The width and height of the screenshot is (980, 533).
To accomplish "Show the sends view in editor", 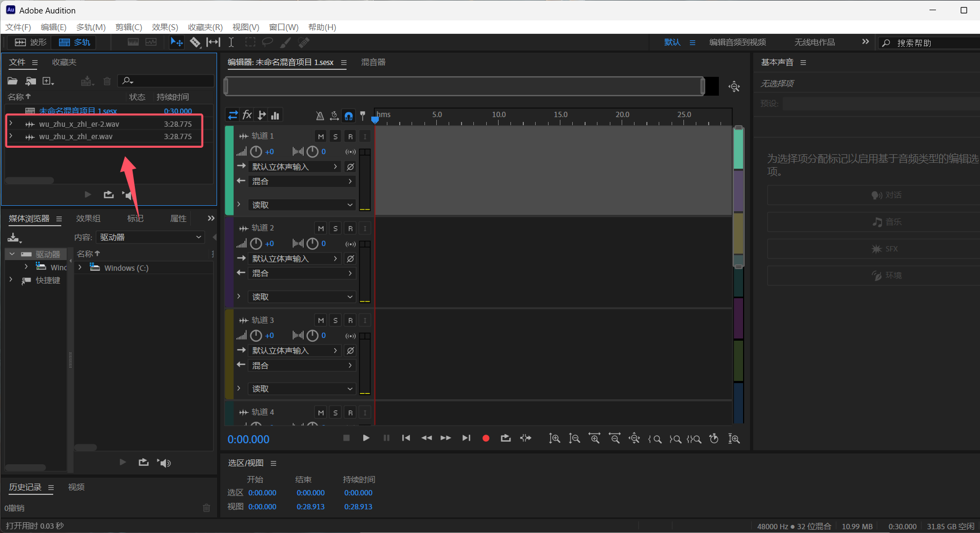I will (262, 115).
